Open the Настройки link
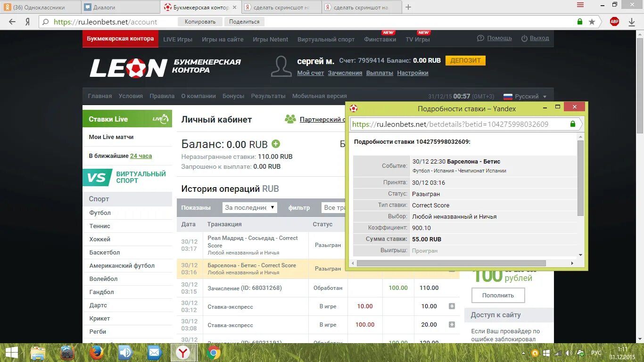 point(413,73)
